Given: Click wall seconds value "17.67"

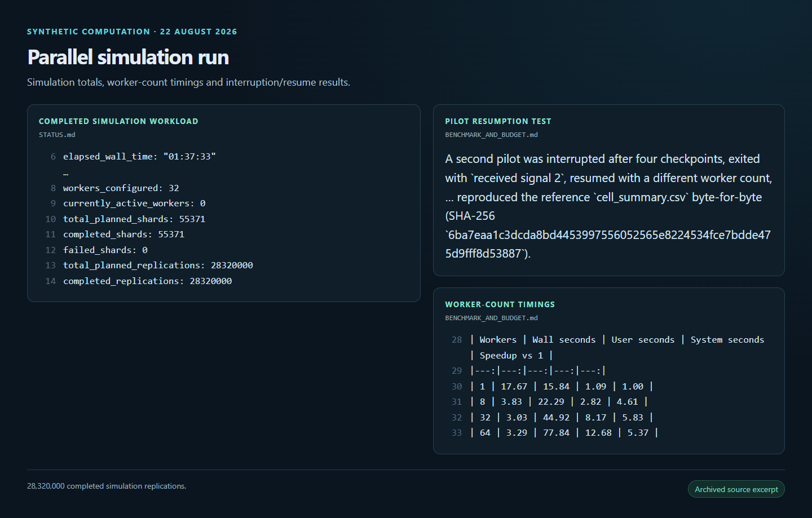Looking at the screenshot, I should point(514,387).
